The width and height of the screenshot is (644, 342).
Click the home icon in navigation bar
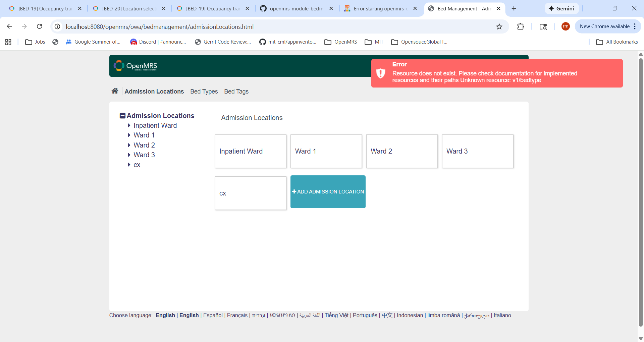coord(115,91)
